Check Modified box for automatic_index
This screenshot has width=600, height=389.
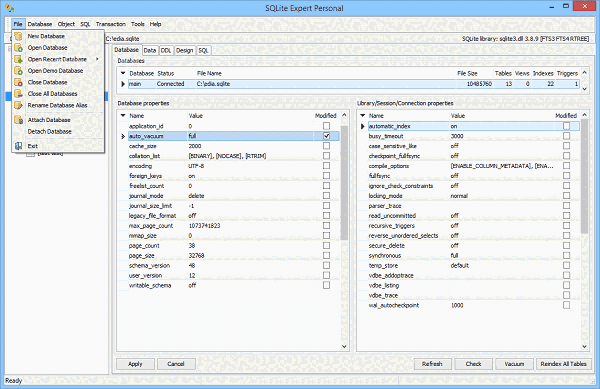(566, 126)
